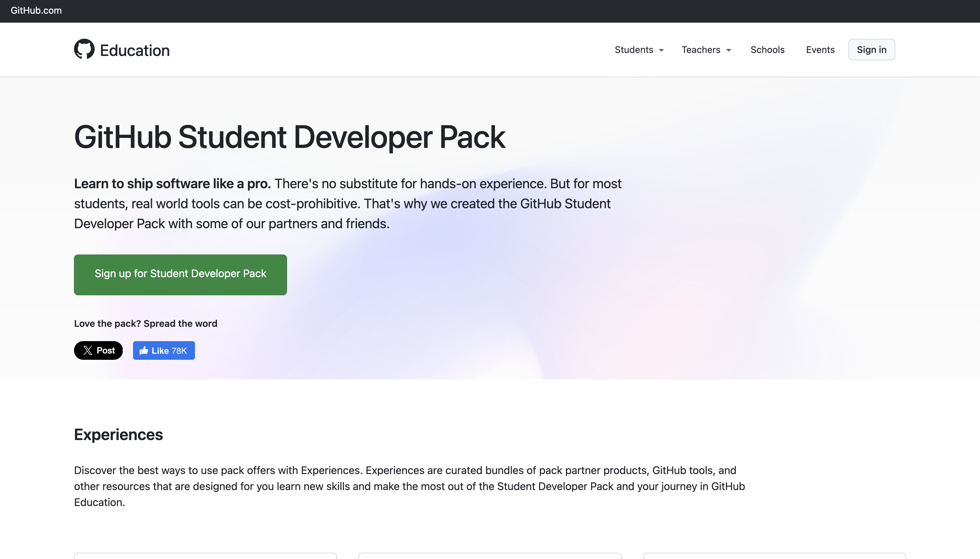Click GitHub.com in the top bar
980x559 pixels.
coord(36,11)
